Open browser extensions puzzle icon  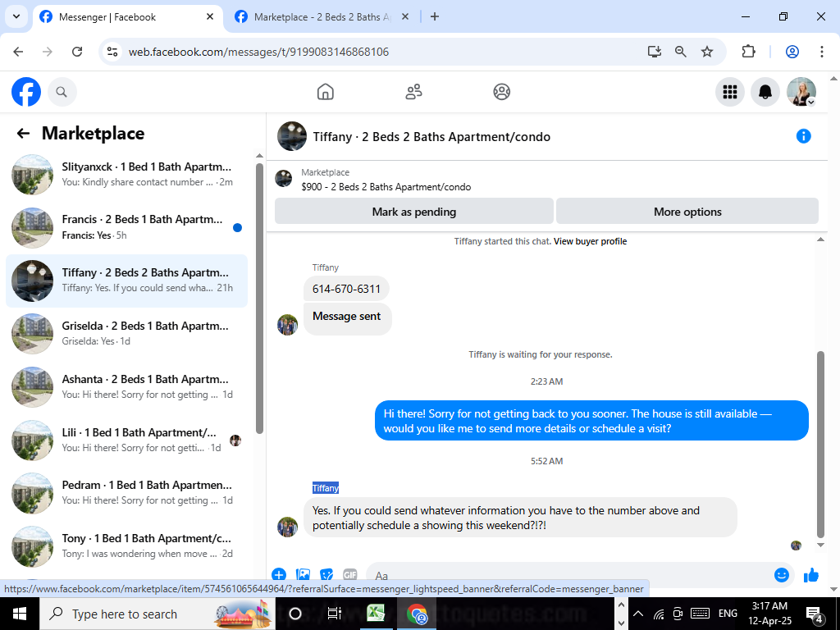(748, 52)
